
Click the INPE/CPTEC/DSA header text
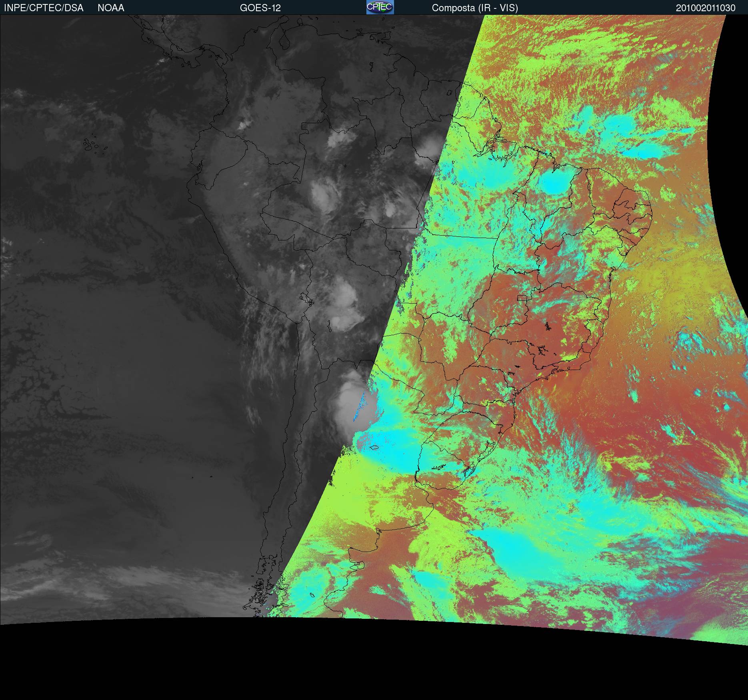pos(44,8)
